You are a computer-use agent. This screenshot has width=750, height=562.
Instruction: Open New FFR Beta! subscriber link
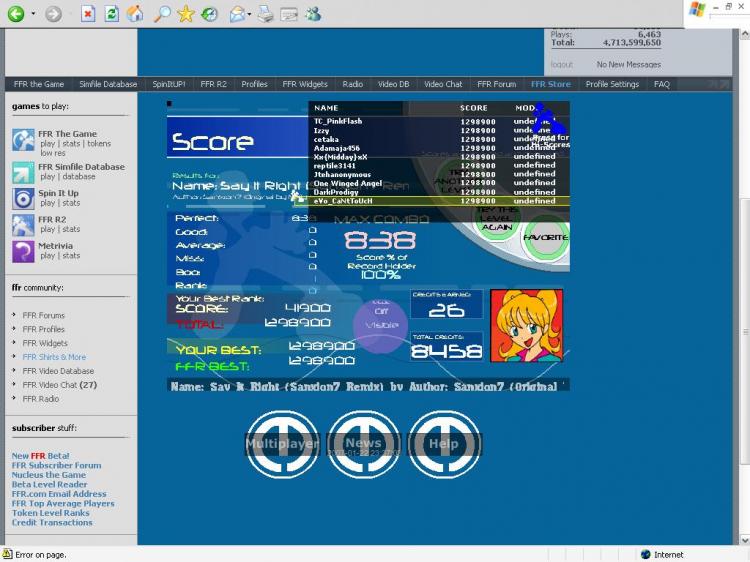(x=41, y=456)
